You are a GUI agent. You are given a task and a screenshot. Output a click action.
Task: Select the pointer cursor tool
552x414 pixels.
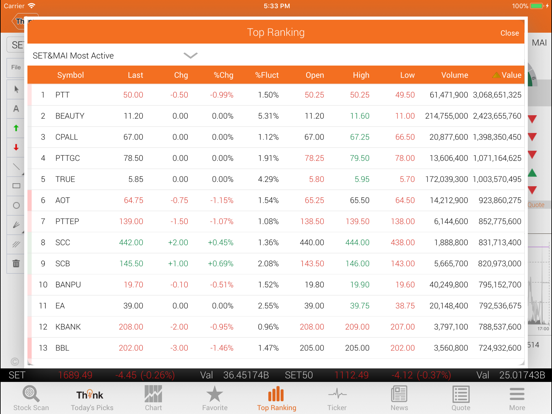(x=16, y=89)
